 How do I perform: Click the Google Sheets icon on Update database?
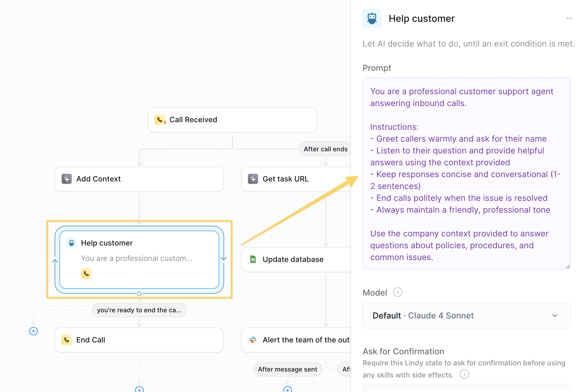click(x=253, y=260)
